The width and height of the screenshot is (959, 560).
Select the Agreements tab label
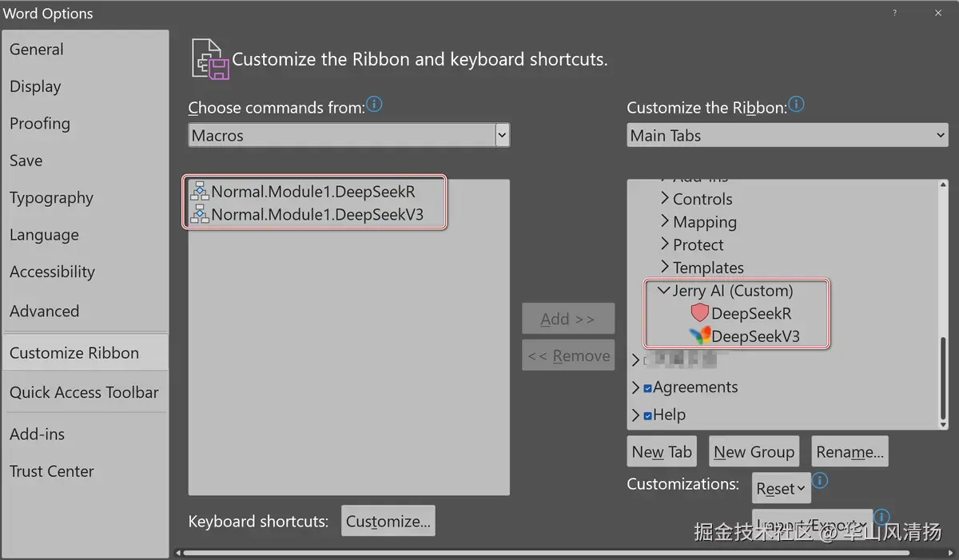[x=695, y=387]
